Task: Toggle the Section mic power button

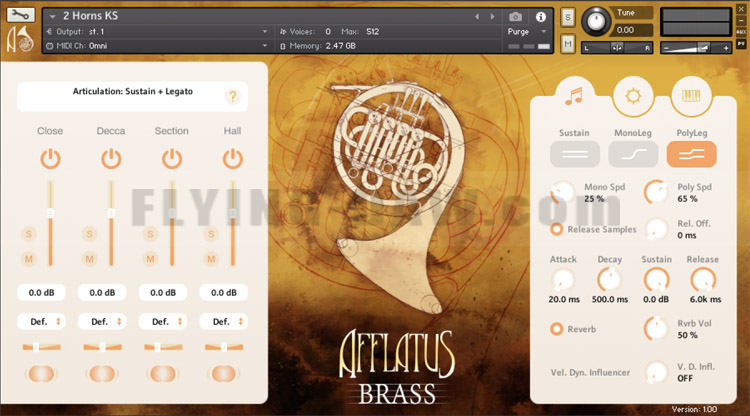Action: (172, 159)
